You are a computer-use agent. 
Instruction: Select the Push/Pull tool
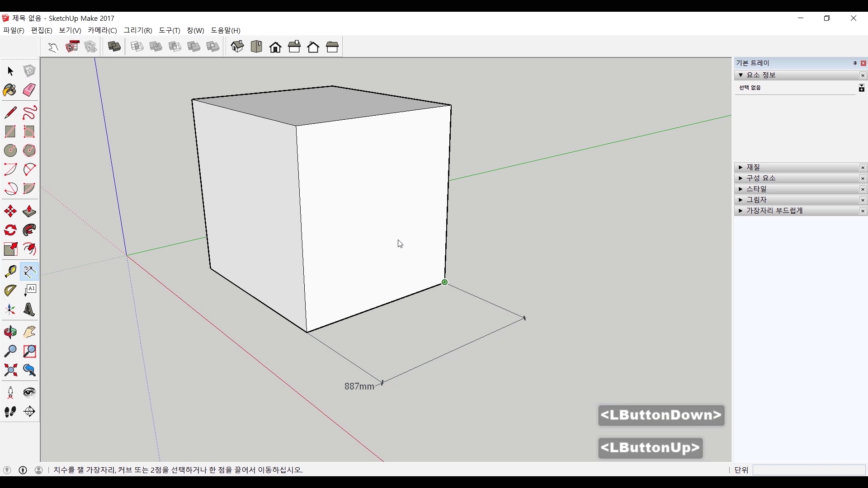[29, 211]
